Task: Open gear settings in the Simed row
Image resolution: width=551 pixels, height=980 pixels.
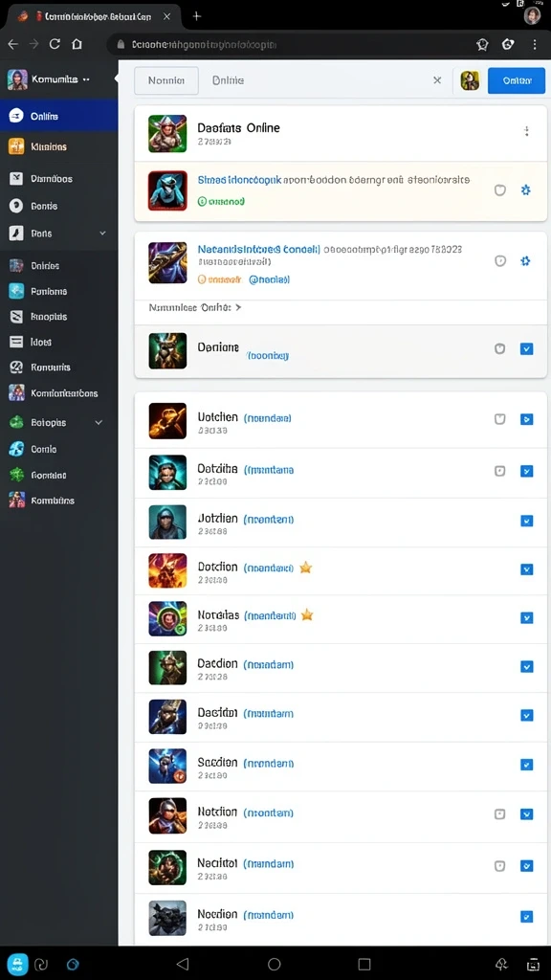Action: pyautogui.click(x=526, y=190)
